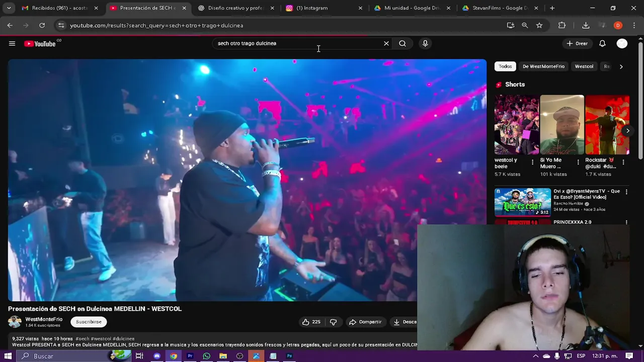The height and width of the screenshot is (362, 644).
Task: Open Premiere Pro from the taskbar
Action: coord(190,356)
